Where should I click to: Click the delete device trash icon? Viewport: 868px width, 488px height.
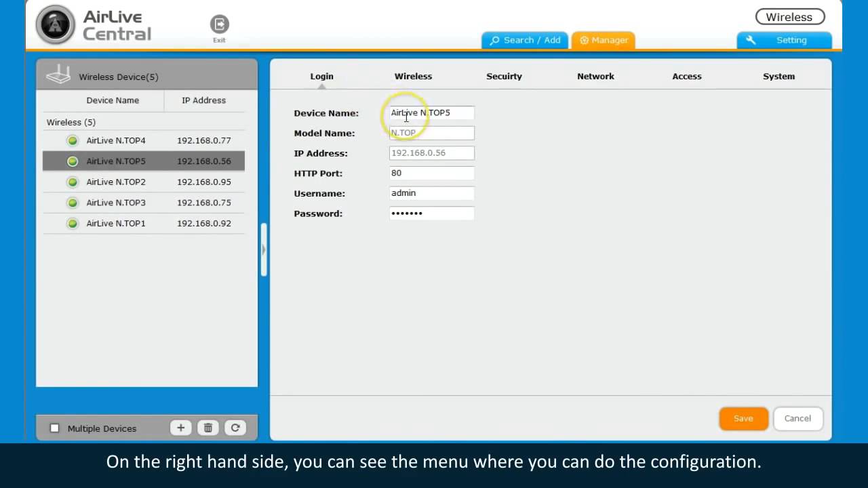point(208,428)
